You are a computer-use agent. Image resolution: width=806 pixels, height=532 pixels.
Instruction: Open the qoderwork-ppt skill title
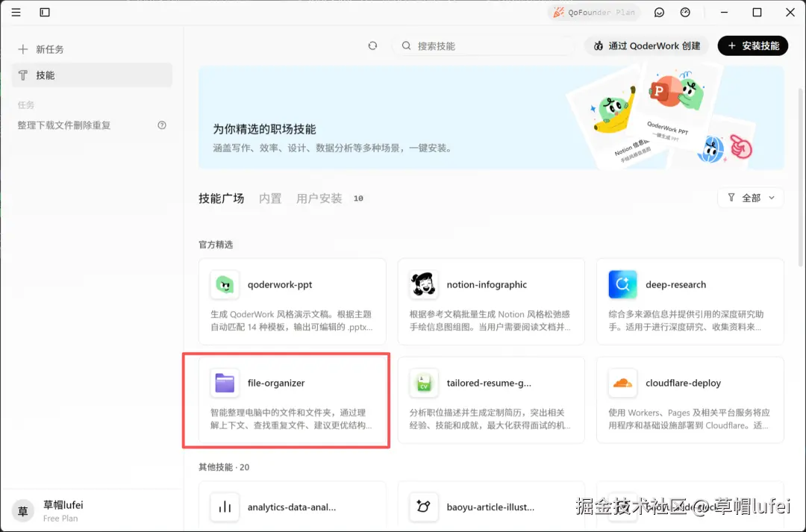coord(280,285)
